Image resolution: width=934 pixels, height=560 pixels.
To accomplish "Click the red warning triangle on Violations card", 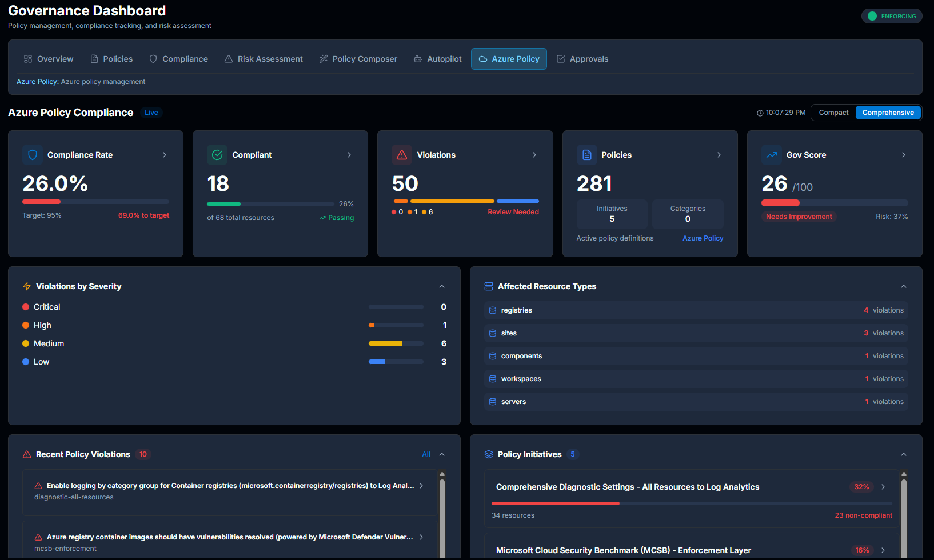I will click(x=402, y=155).
